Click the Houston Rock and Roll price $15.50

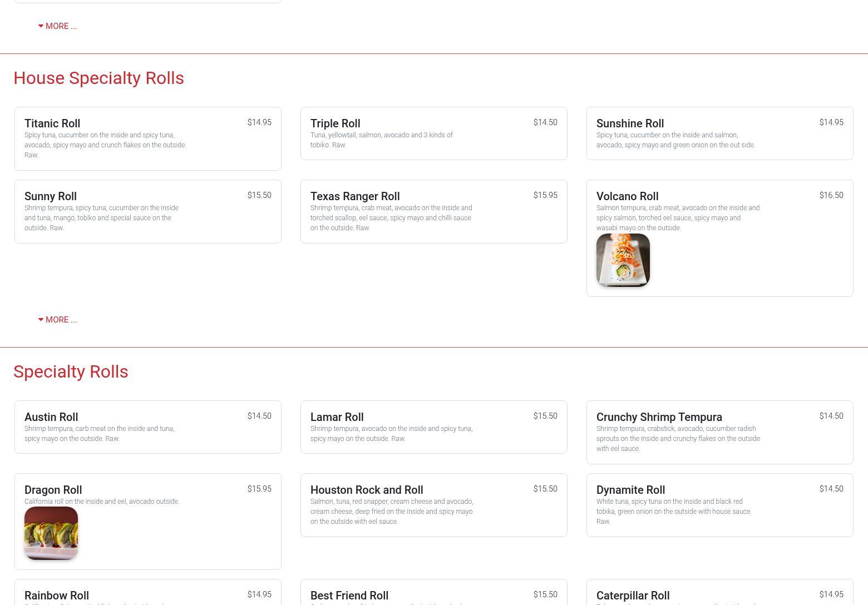pos(545,489)
